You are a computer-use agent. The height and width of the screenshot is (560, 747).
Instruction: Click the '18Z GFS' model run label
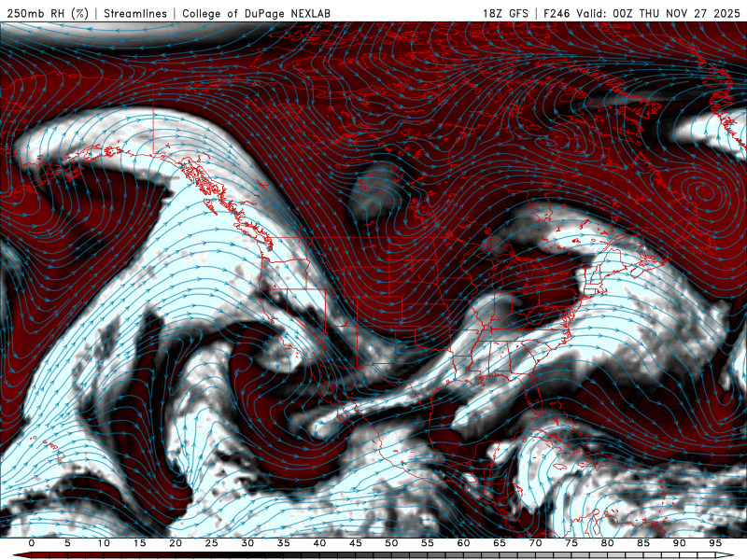click(505, 13)
